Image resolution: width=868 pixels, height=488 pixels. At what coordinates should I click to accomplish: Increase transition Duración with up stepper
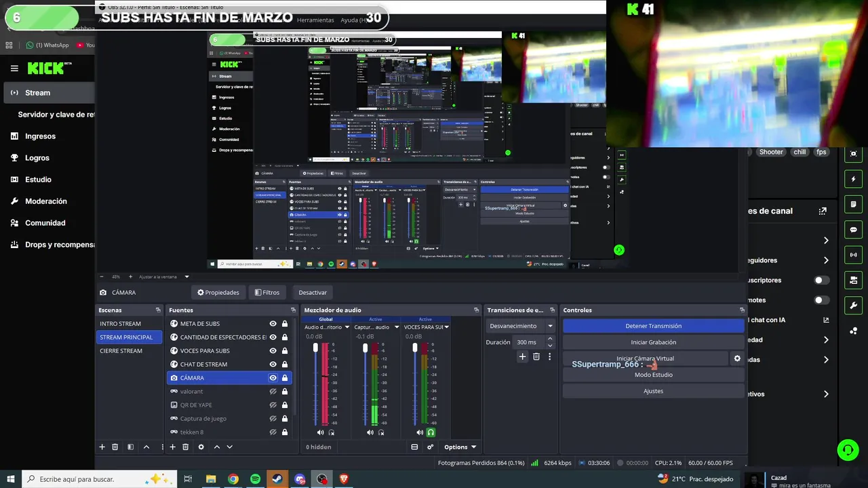point(550,339)
